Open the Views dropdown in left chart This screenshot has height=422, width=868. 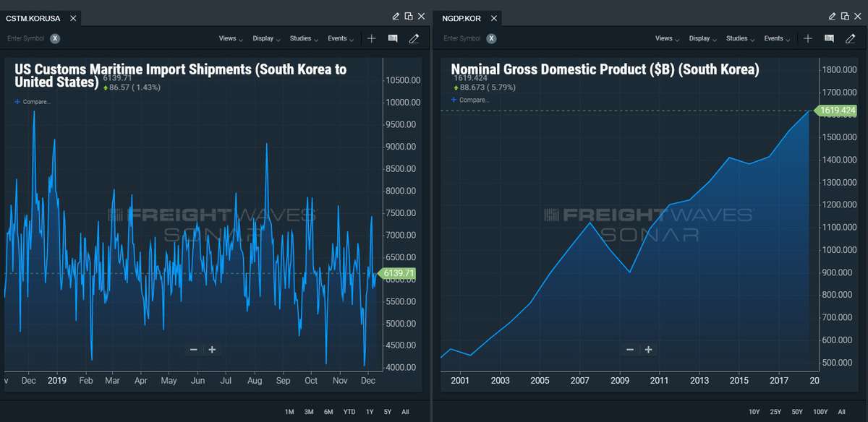pos(231,38)
